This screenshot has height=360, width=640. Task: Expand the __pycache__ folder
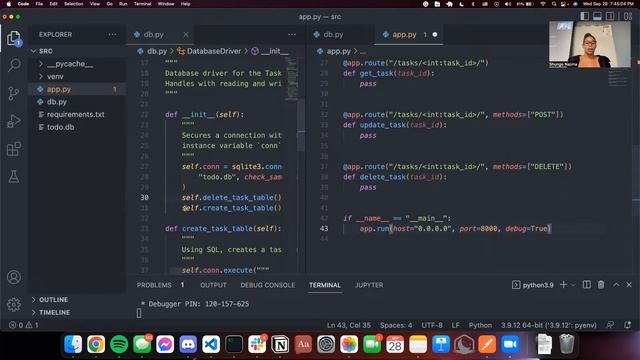coord(78,64)
